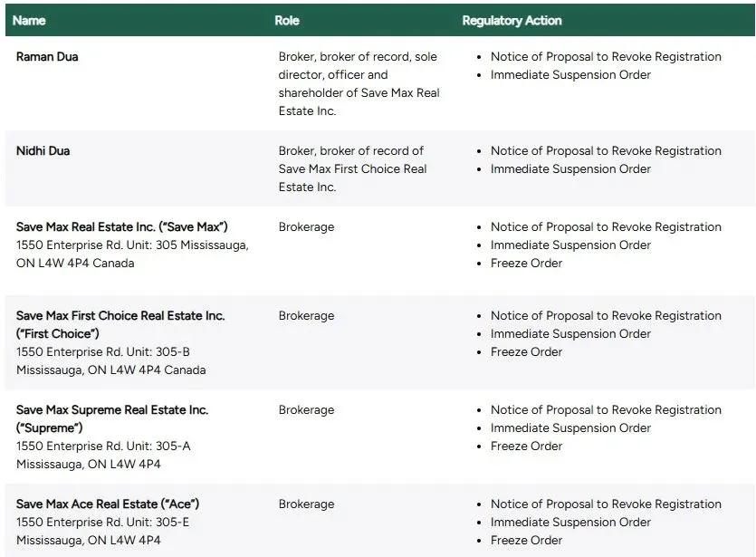The width and height of the screenshot is (756, 557).
Task: Click "Brokerage" in the First Choice row
Action: point(306,316)
